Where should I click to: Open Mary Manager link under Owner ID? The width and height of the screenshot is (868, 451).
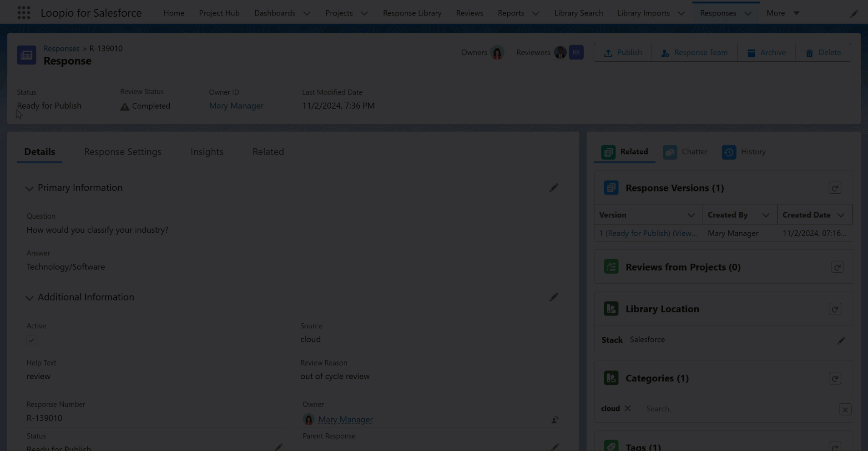236,106
